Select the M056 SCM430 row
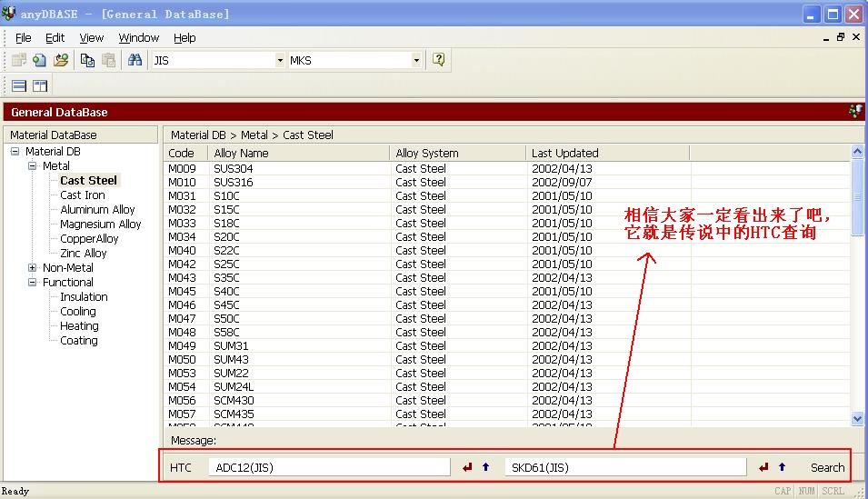 tap(507, 401)
